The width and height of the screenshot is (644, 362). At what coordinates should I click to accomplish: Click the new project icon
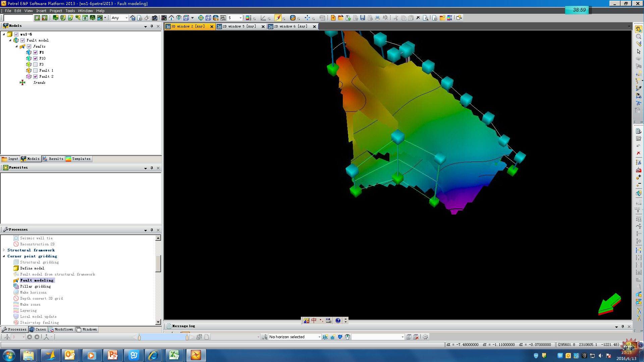point(333,18)
